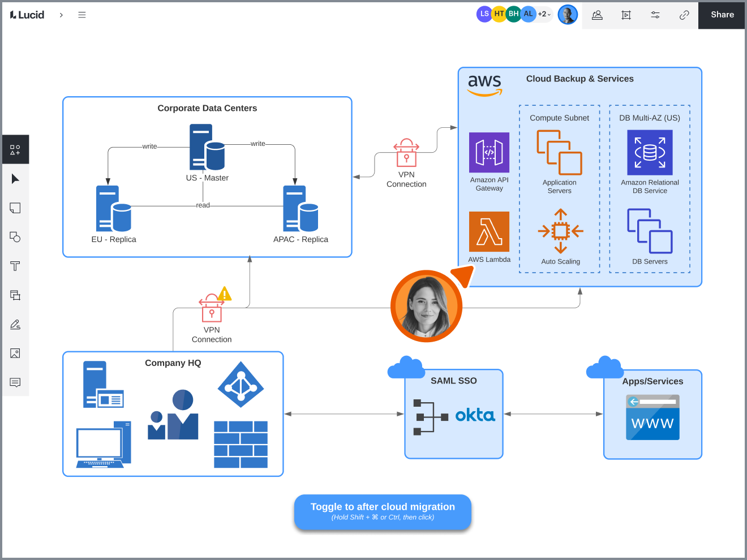
Task: Select the EU - Replica server shape
Action: [x=114, y=209]
